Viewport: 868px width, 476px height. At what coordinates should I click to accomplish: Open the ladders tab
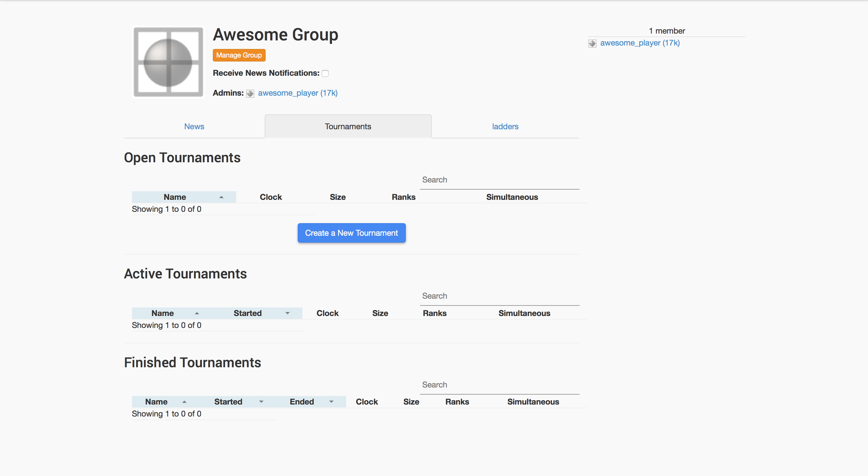[505, 127]
